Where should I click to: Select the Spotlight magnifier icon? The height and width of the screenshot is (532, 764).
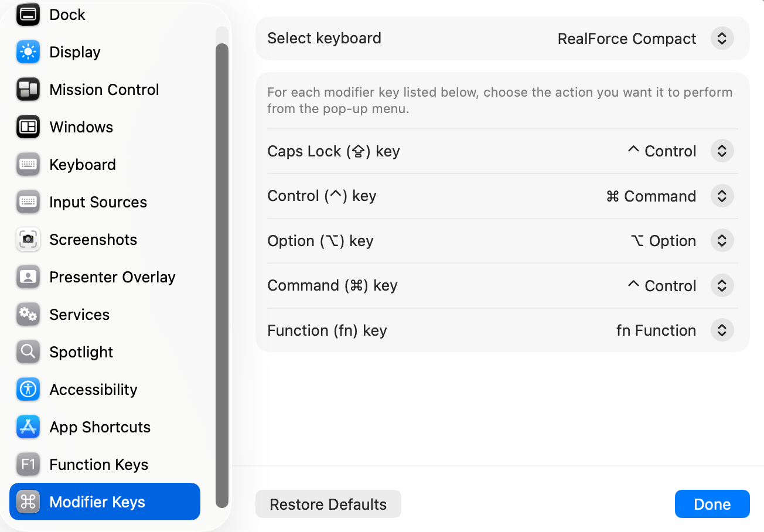(x=28, y=352)
